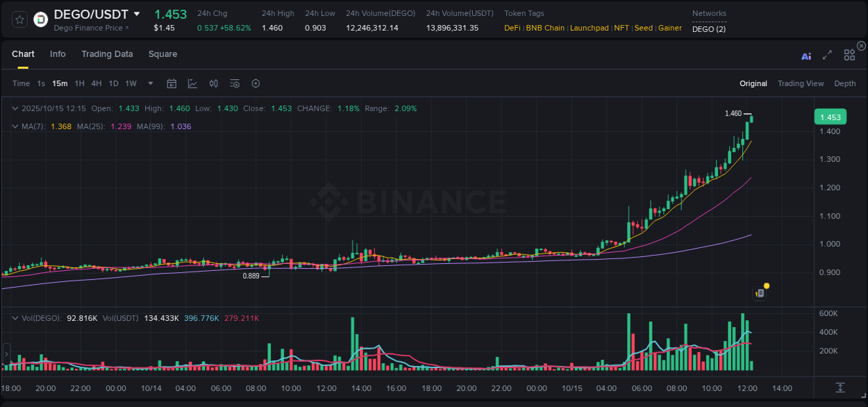Collapse the MA indicator info row

[14, 127]
